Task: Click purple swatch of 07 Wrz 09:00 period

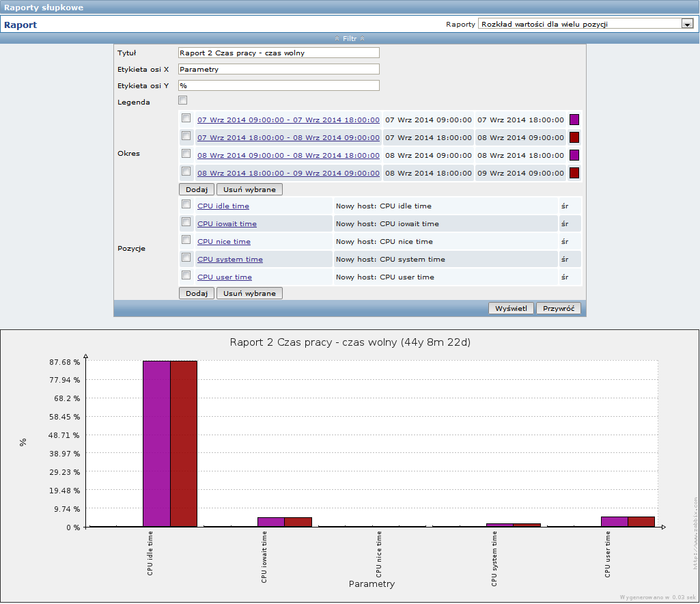Action: (574, 120)
